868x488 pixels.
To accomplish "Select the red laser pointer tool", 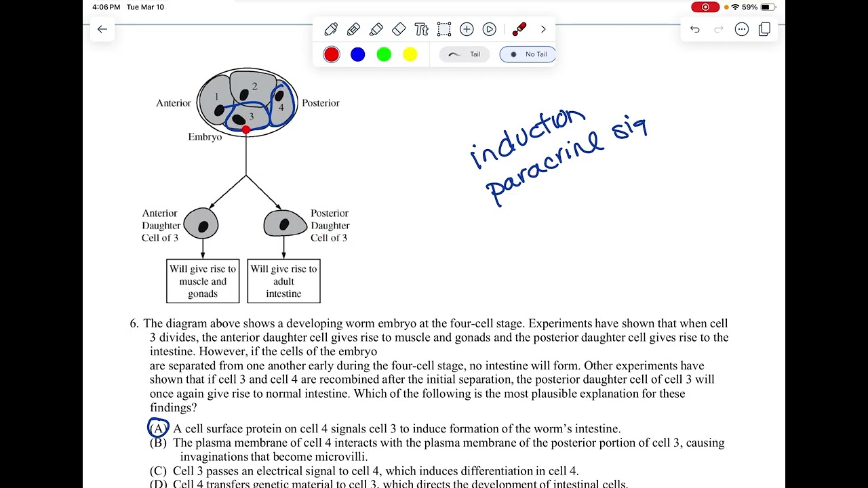I will pos(519,29).
